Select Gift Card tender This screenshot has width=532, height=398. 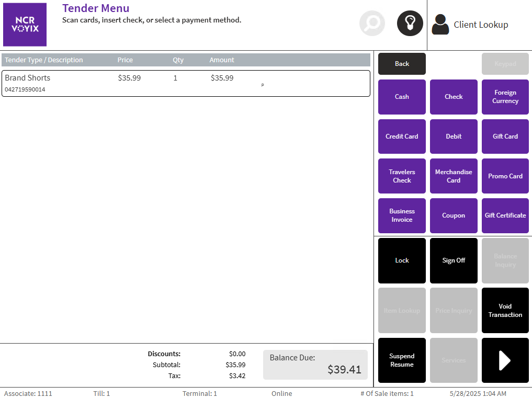505,137
